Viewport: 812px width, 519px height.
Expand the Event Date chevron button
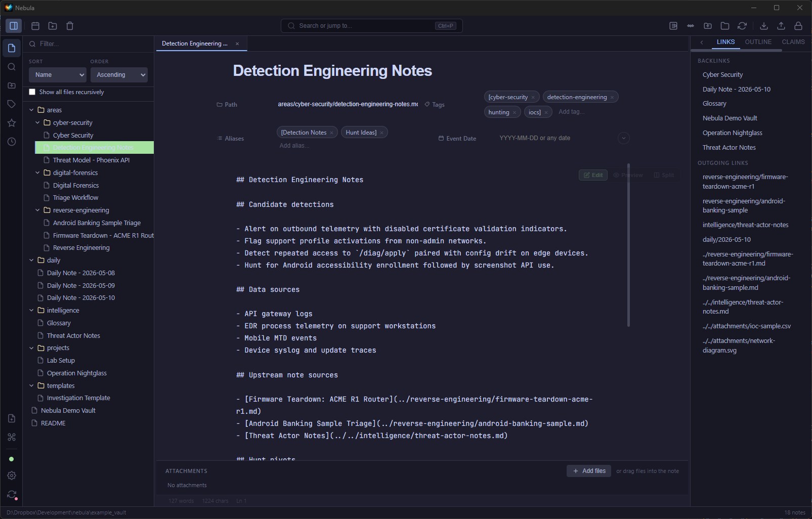point(623,138)
